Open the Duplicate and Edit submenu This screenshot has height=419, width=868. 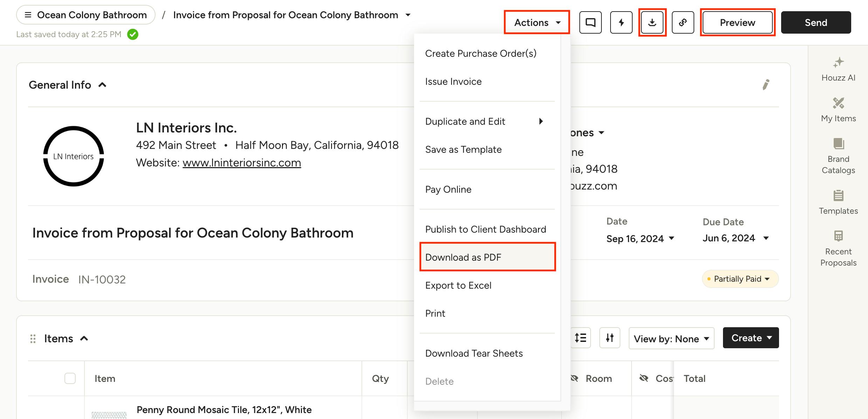(487, 121)
